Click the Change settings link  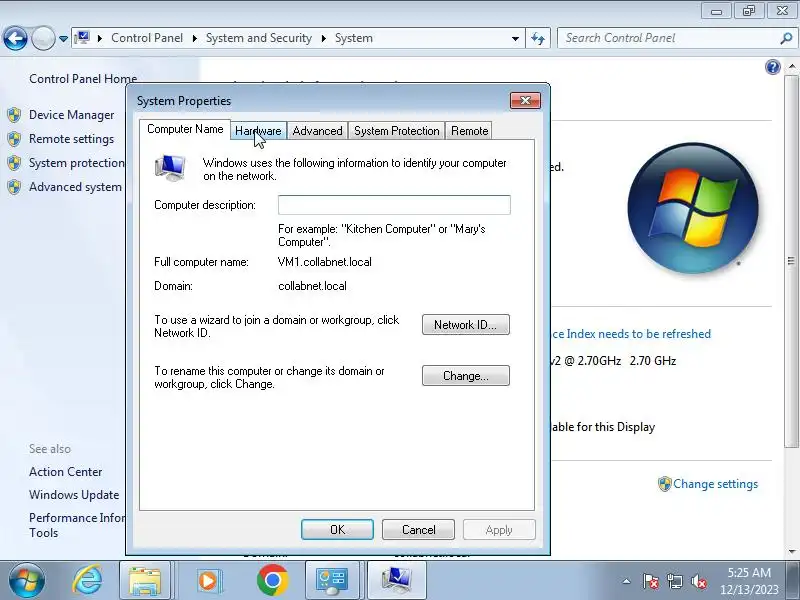[715, 484]
